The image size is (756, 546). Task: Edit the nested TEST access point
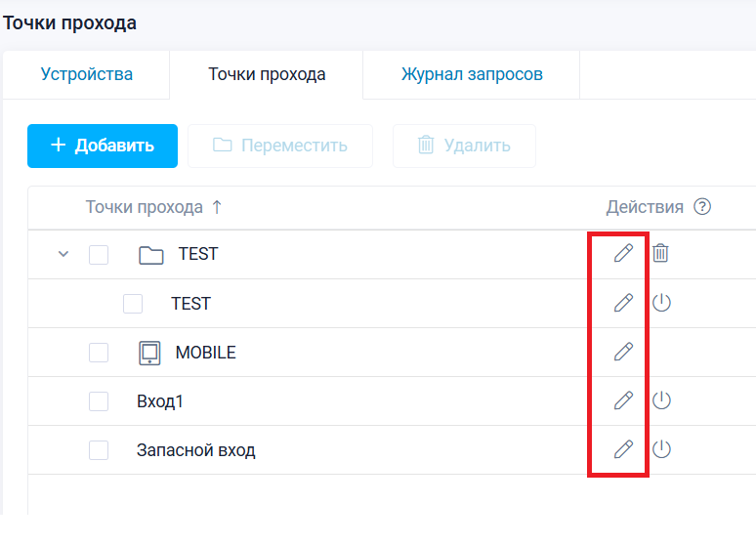pyautogui.click(x=623, y=303)
